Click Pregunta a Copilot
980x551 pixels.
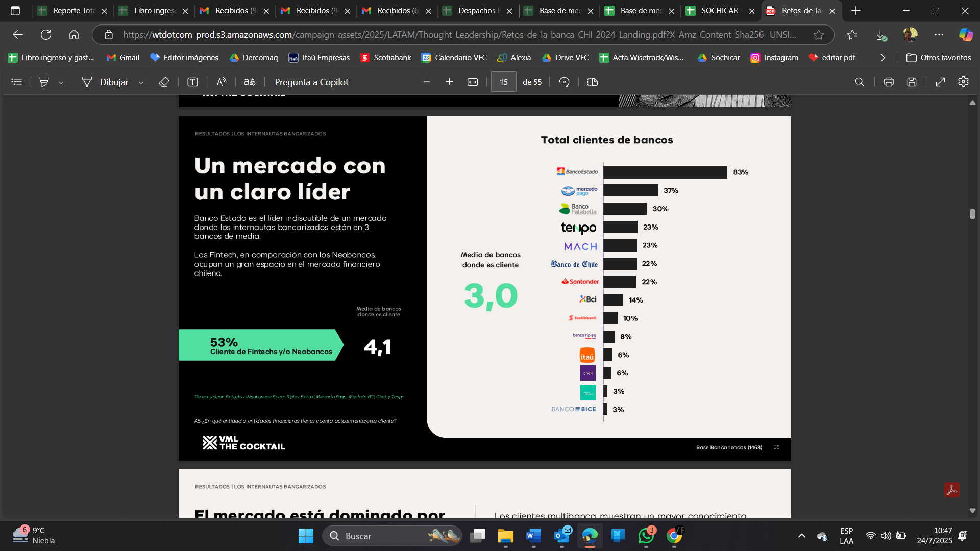pyautogui.click(x=311, y=82)
